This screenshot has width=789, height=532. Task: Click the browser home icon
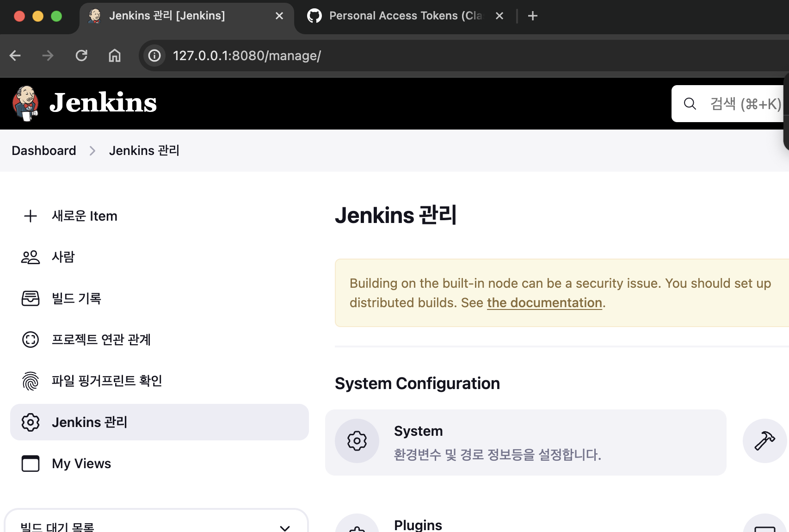(115, 56)
